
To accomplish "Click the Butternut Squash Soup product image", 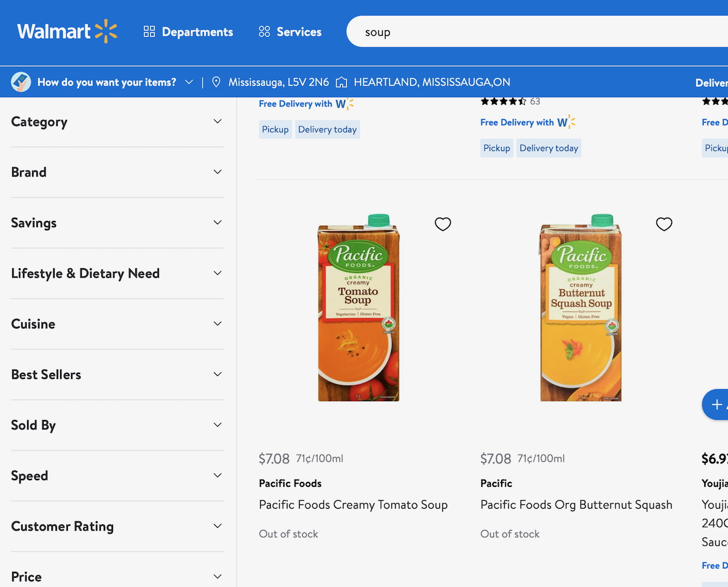I will coord(580,308).
